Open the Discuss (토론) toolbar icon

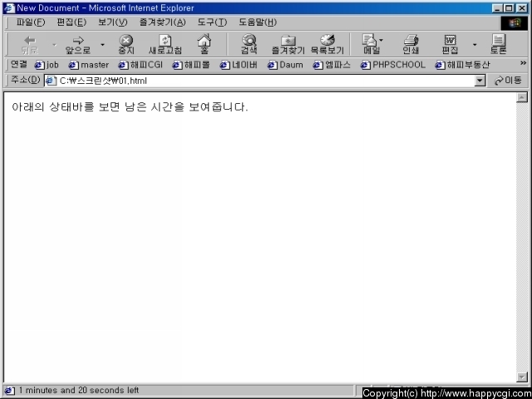pos(498,45)
